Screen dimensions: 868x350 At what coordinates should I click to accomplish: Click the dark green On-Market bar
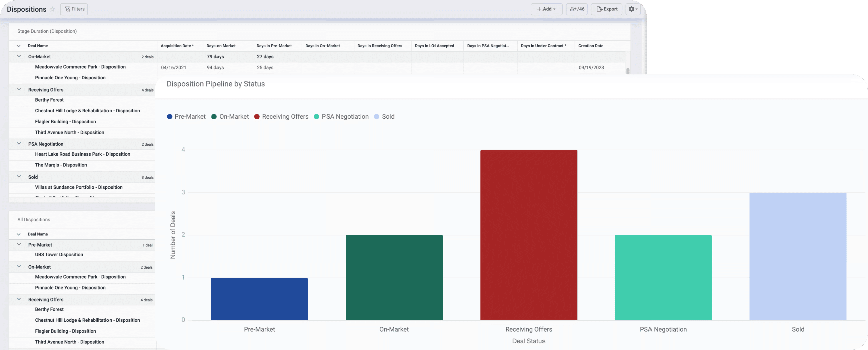(394, 278)
